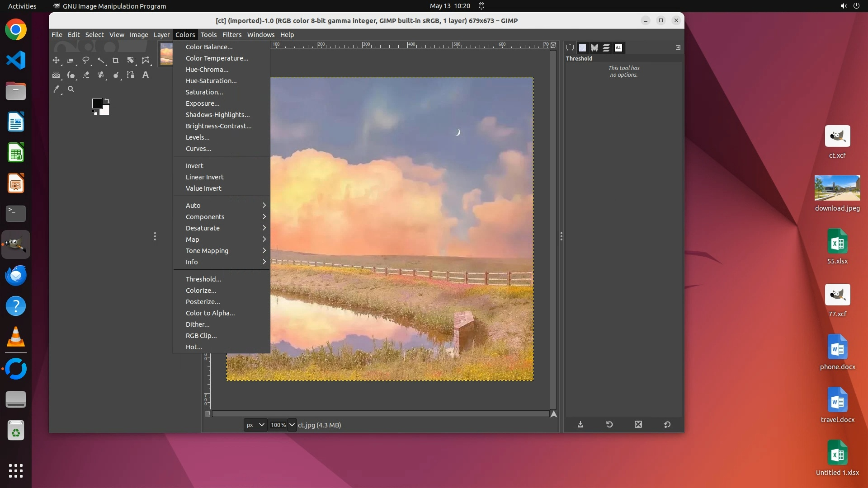The image size is (868, 488).
Task: Click Reset to default values button
Action: [x=667, y=425]
